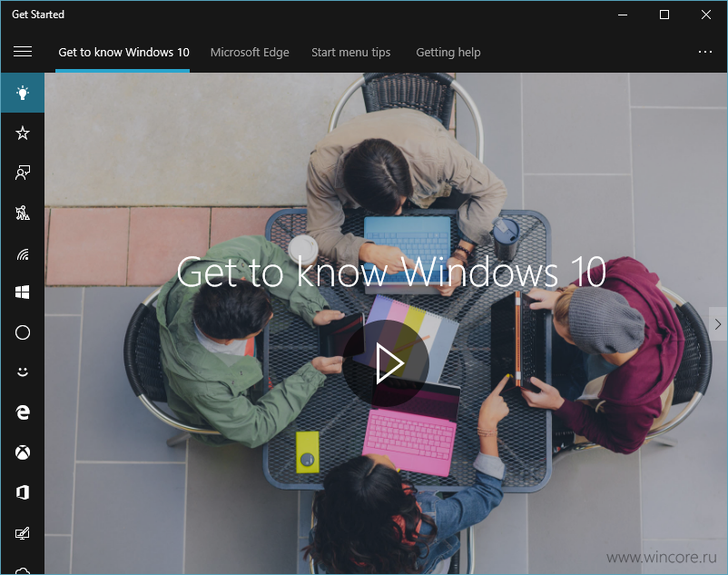This screenshot has height=575, width=728.
Task: Switch to the Getting help tab
Action: click(448, 53)
